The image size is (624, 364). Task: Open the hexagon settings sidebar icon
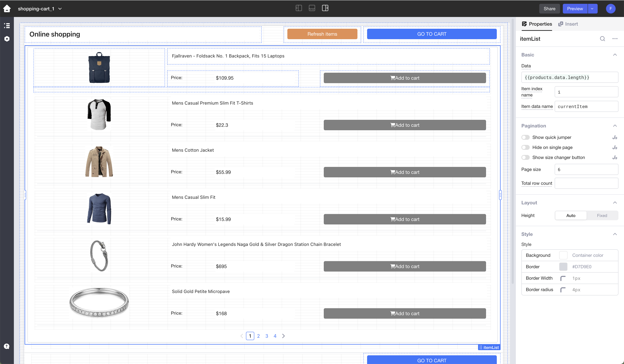click(x=7, y=39)
